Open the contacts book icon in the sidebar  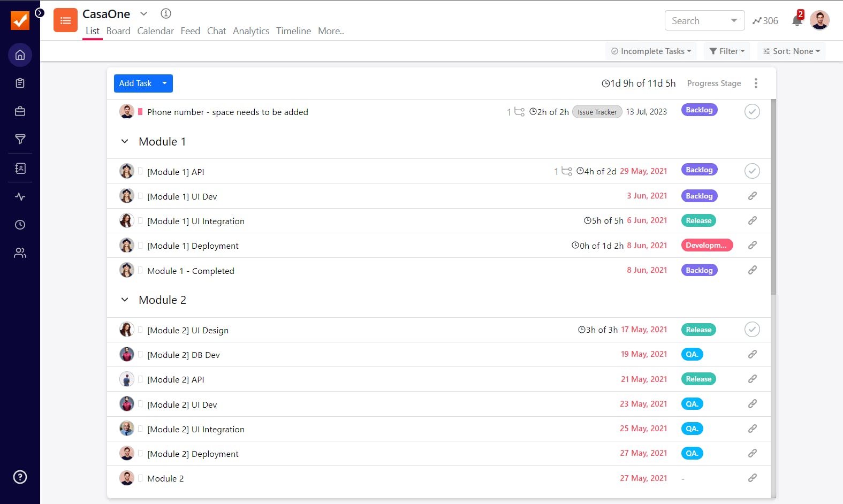(x=20, y=168)
